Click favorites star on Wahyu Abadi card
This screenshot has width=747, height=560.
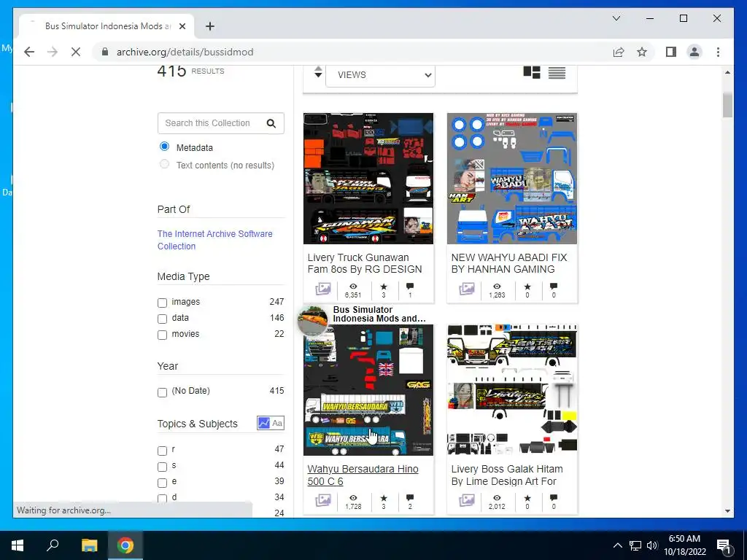pos(527,286)
